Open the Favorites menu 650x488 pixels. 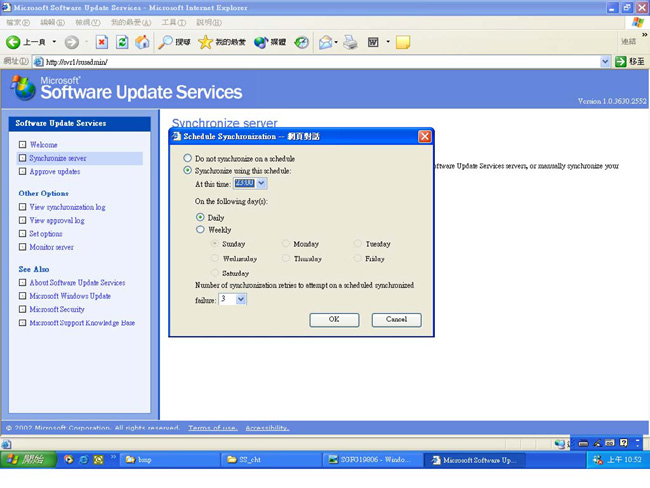[131, 22]
